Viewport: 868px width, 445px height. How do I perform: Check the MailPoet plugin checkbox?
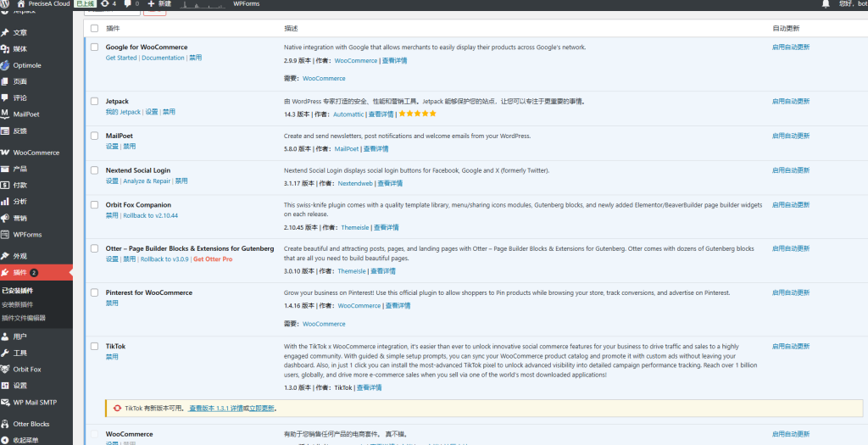(x=95, y=136)
